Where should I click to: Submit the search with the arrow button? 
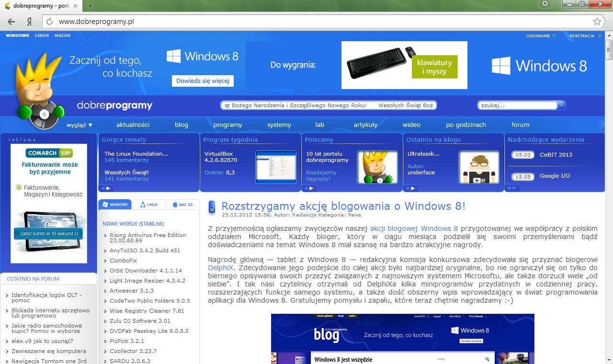[561, 105]
